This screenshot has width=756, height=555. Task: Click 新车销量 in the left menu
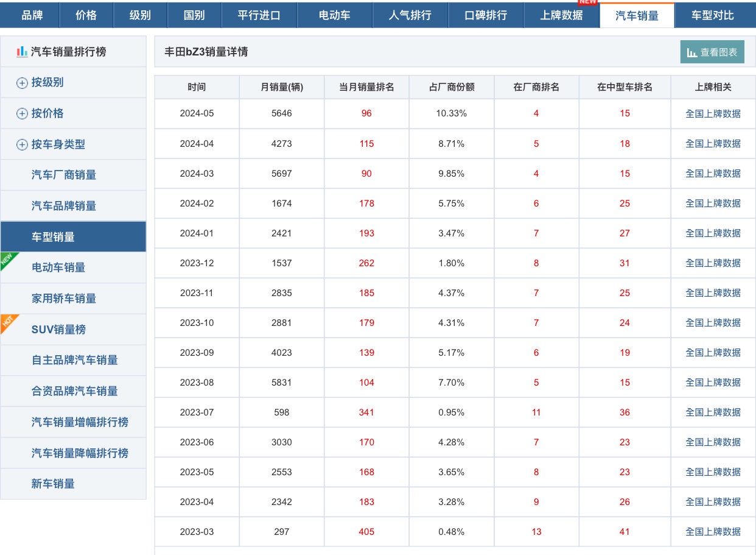[53, 484]
